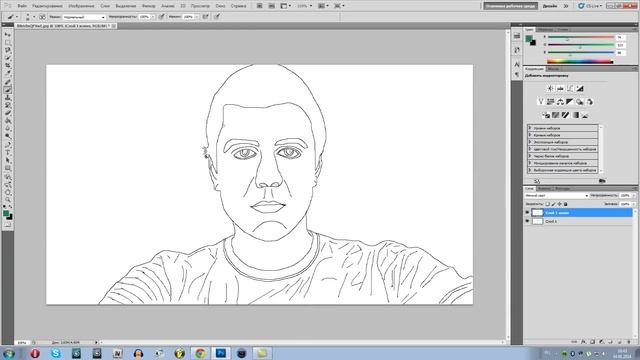Select the Hand tool

8,192
